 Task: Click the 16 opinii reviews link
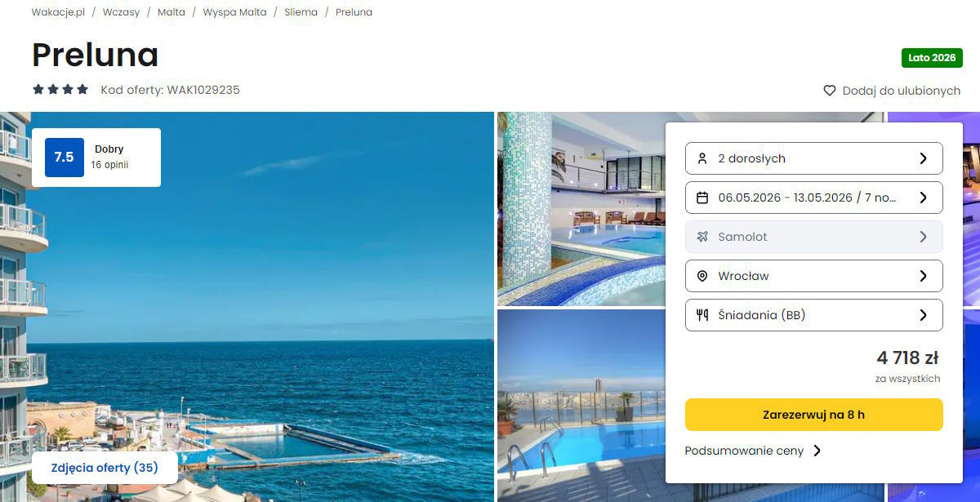pos(109,165)
